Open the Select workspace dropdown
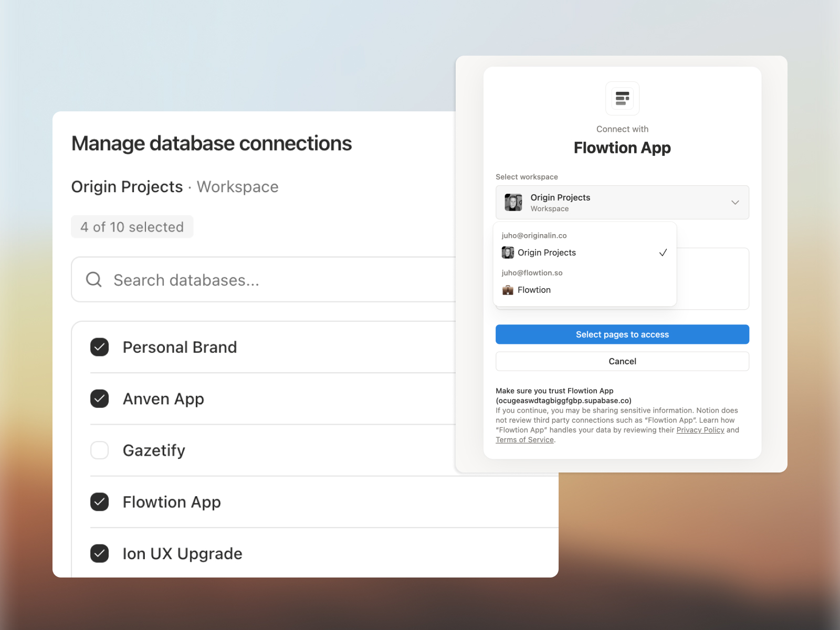The height and width of the screenshot is (630, 840). (622, 202)
